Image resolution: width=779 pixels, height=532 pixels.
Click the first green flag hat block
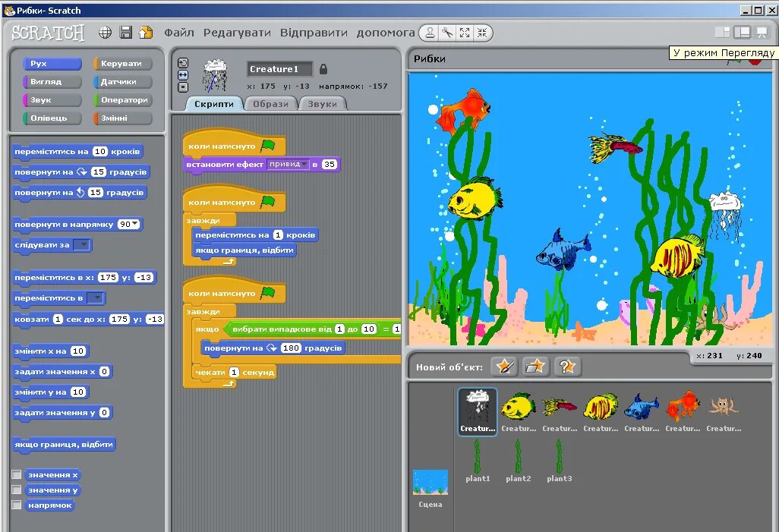pyautogui.click(x=234, y=145)
